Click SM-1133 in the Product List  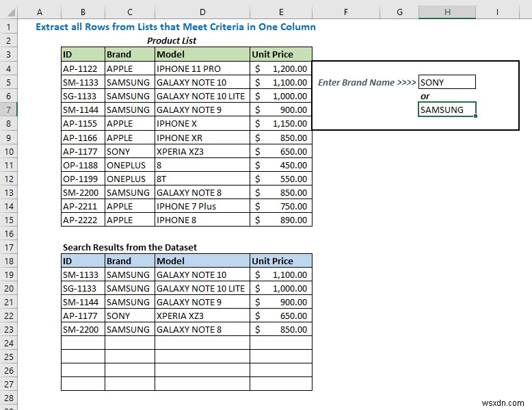click(83, 82)
